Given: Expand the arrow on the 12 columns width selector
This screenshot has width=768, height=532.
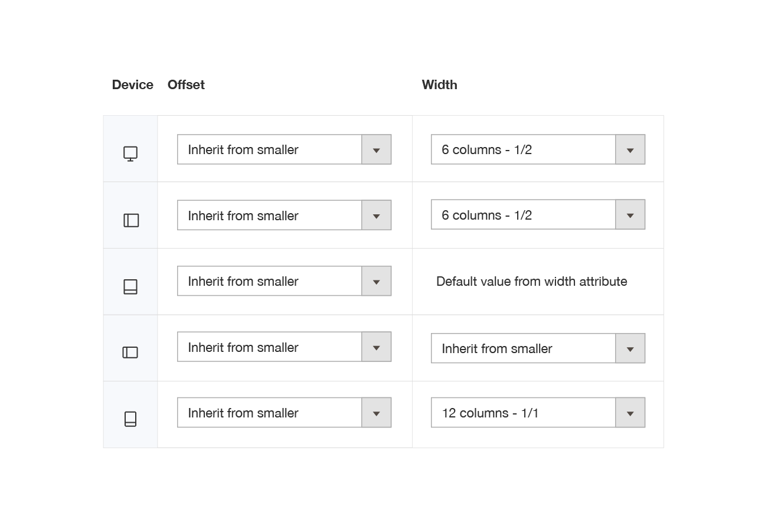Looking at the screenshot, I should [630, 413].
